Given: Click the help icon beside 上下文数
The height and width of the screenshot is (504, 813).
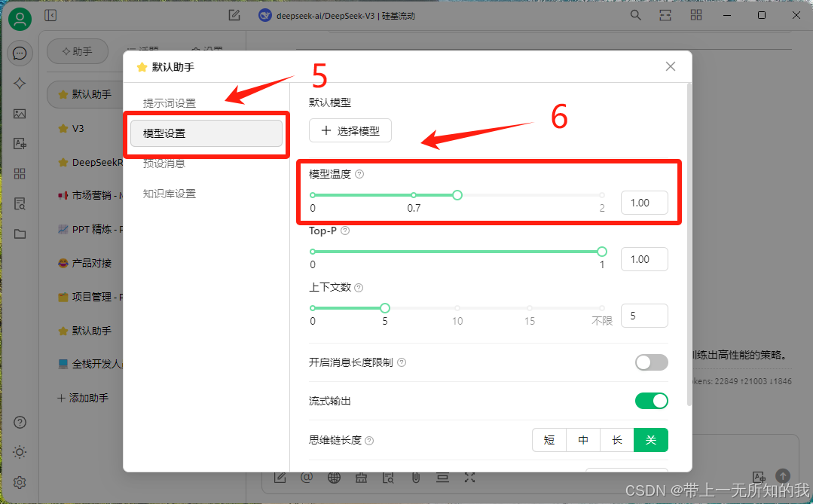Looking at the screenshot, I should tap(359, 287).
